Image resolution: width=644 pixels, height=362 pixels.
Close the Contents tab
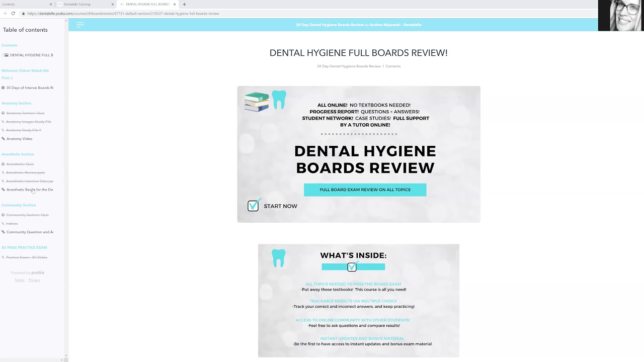coord(51,4)
